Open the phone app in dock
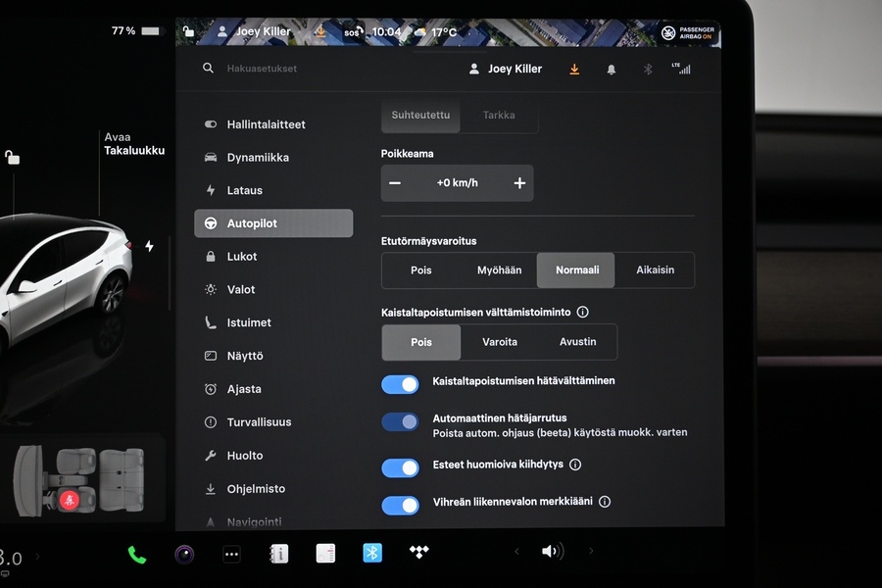This screenshot has width=882, height=588. tap(137, 554)
